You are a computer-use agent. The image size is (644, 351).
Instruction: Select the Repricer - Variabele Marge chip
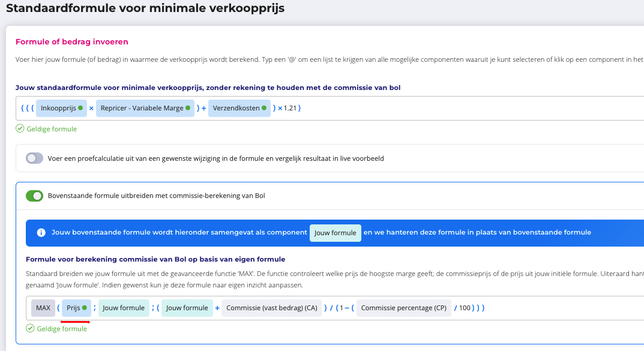[x=142, y=108]
